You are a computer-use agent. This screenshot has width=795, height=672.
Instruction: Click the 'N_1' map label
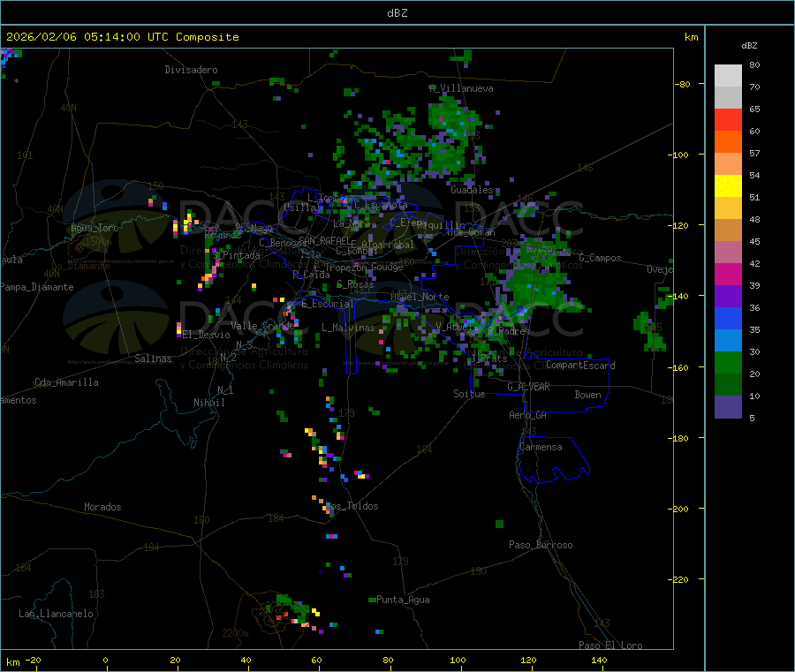(x=225, y=389)
